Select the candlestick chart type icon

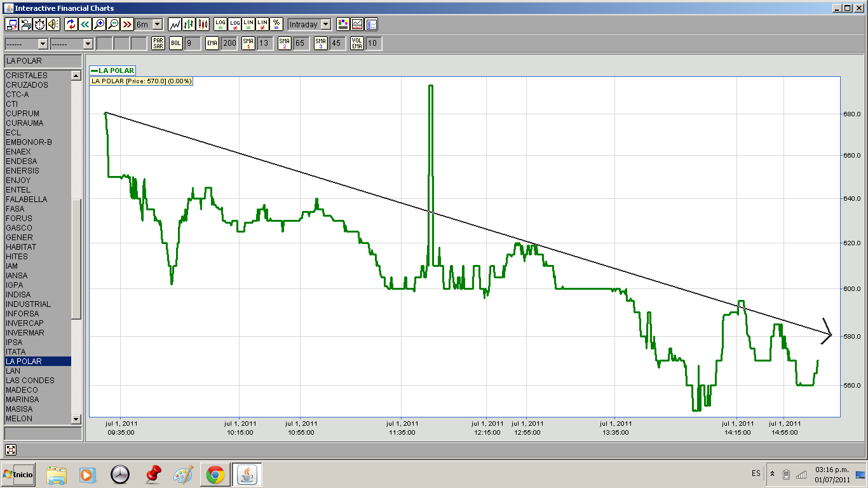click(x=203, y=24)
